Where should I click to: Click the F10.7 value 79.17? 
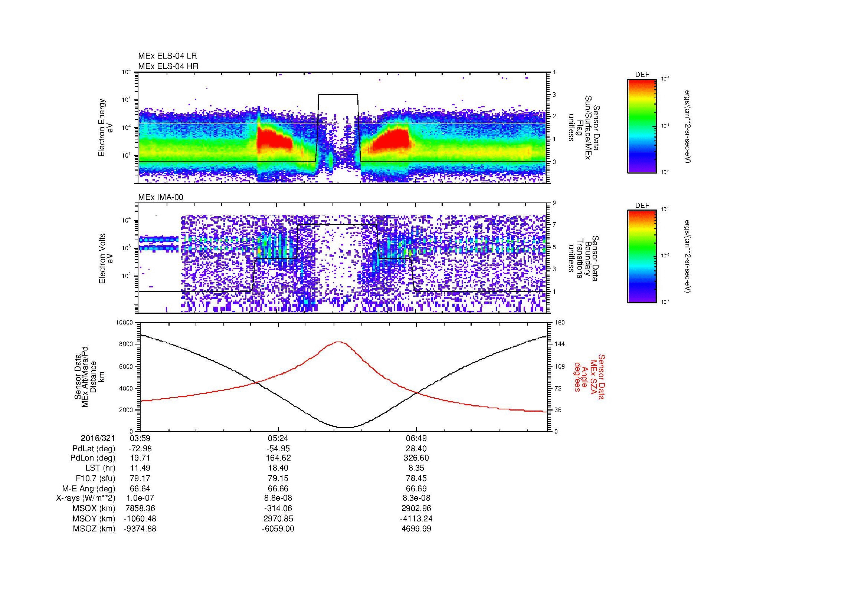click(140, 478)
